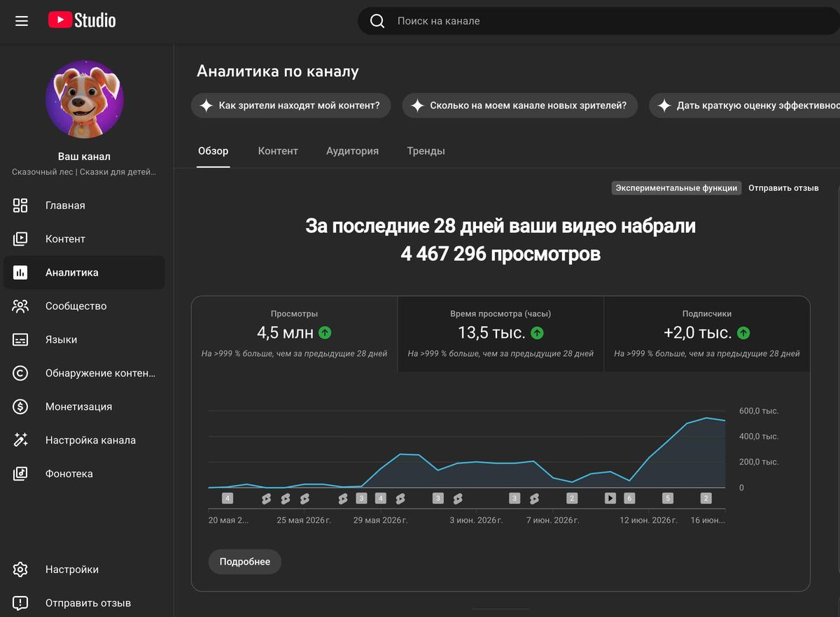The height and width of the screenshot is (617, 840).
Task: Open Фонотека audio library icon
Action: point(20,474)
